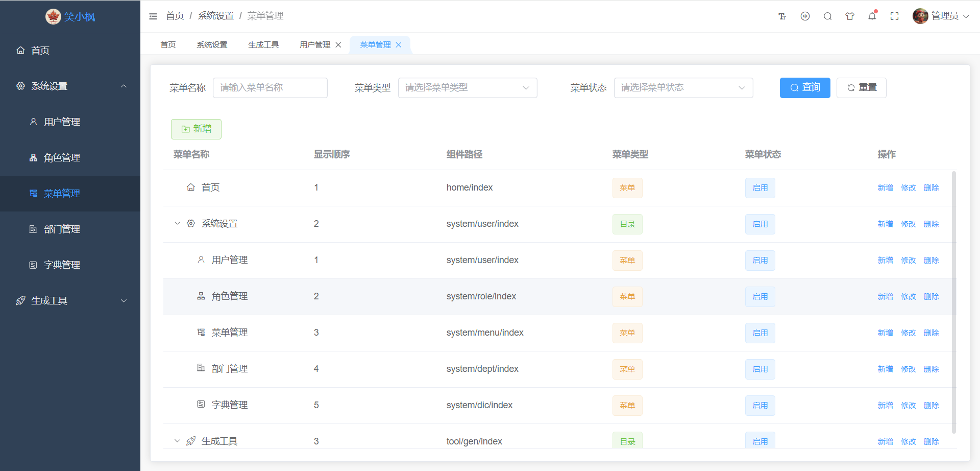The image size is (980, 471).
Task: Click gear icon in 系统设置 table row
Action: (x=191, y=224)
